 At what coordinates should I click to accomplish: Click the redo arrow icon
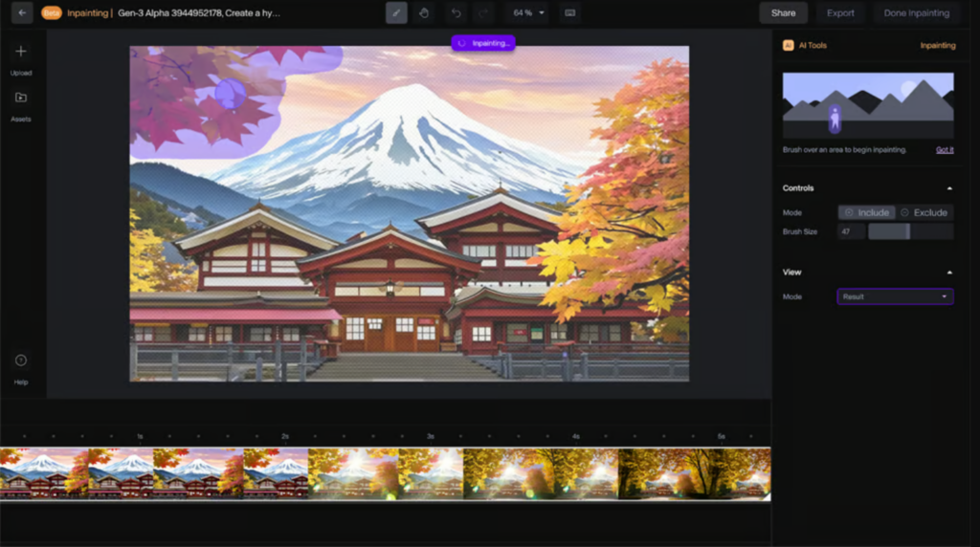pos(482,13)
